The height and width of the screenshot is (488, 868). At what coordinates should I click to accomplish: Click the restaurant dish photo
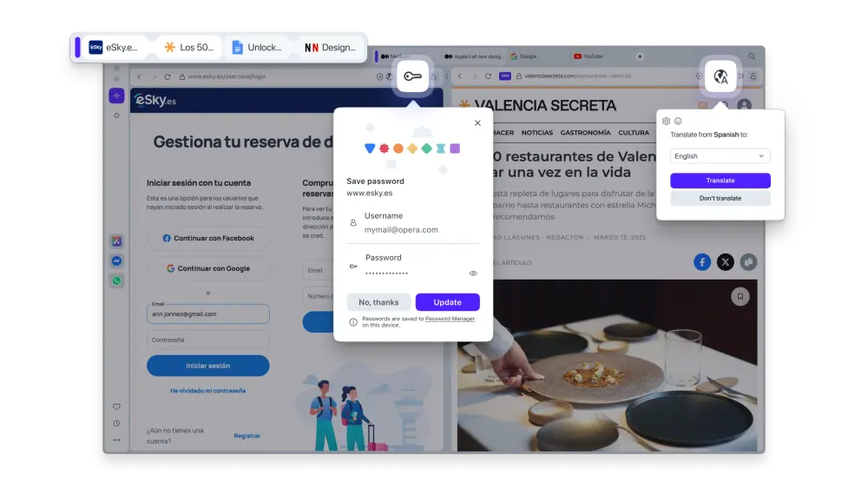coord(608,366)
